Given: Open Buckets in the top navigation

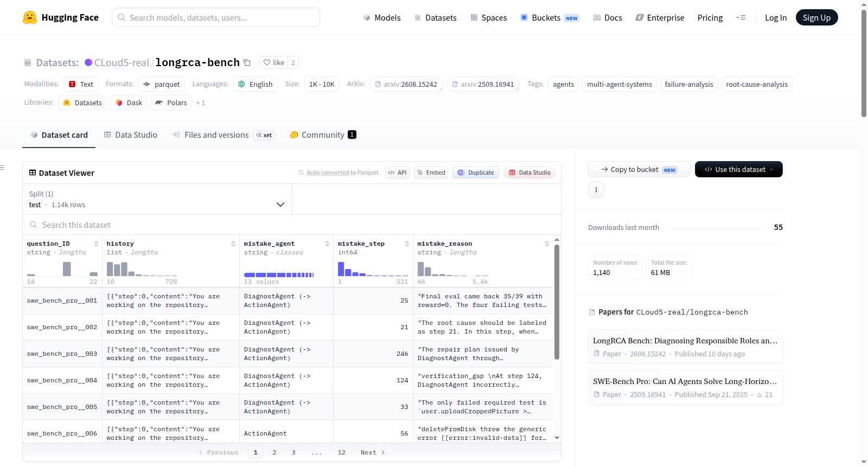Looking at the screenshot, I should point(550,17).
